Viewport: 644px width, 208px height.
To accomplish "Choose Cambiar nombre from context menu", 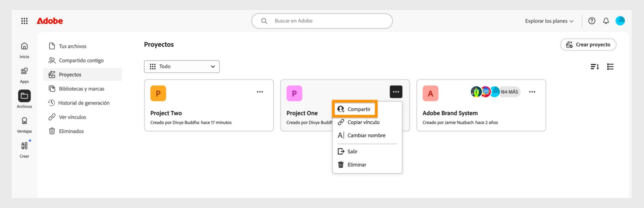I will [367, 135].
